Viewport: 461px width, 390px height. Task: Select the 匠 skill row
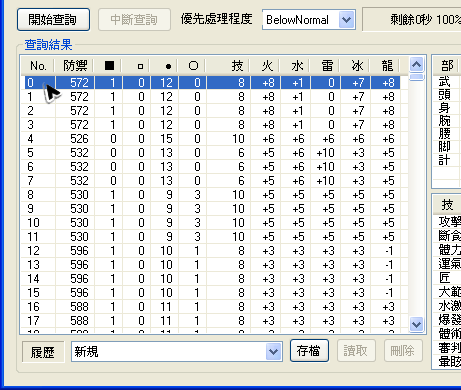[x=447, y=277]
